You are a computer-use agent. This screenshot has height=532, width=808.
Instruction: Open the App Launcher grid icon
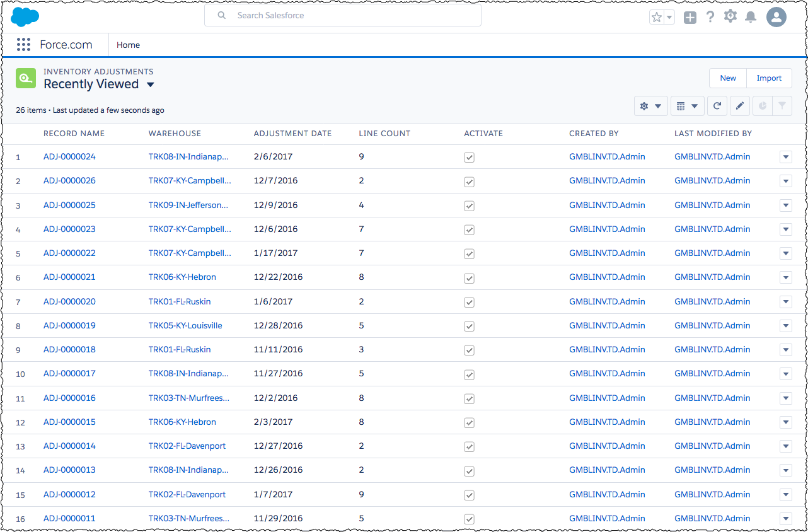(23, 45)
